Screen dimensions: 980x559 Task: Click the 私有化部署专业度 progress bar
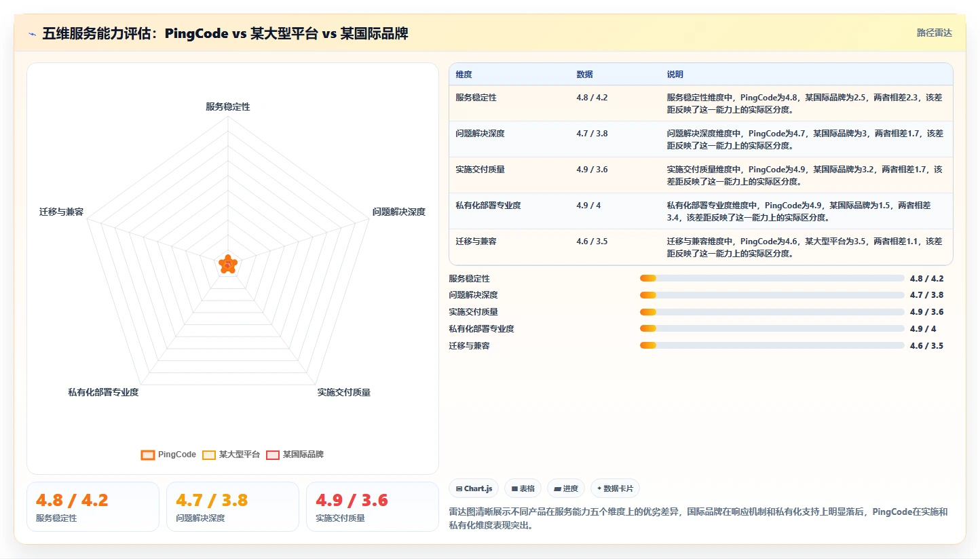point(772,328)
